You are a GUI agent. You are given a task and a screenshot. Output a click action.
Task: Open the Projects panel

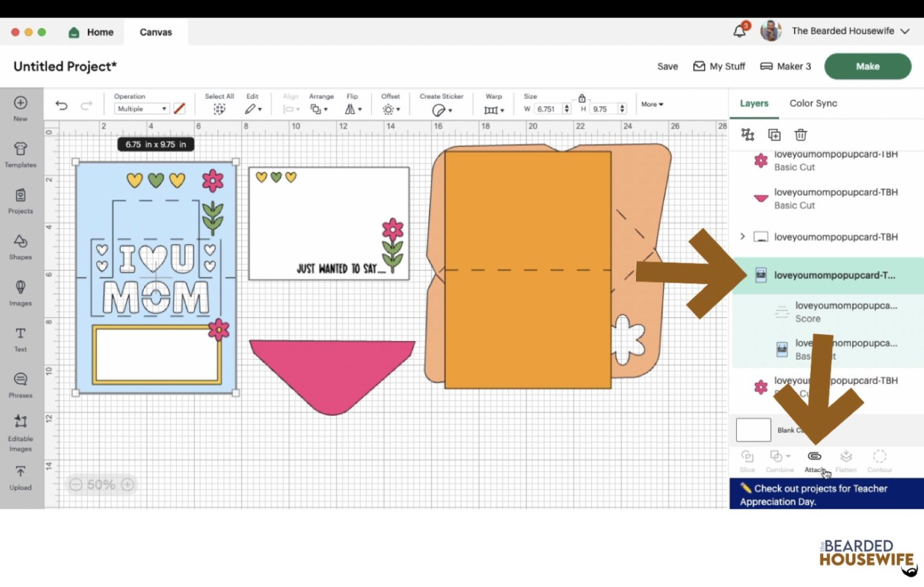click(x=20, y=201)
